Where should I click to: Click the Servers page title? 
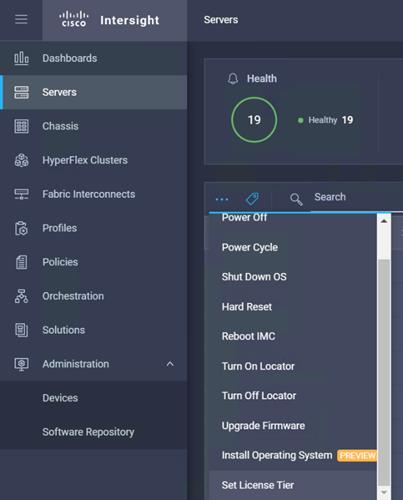(221, 20)
